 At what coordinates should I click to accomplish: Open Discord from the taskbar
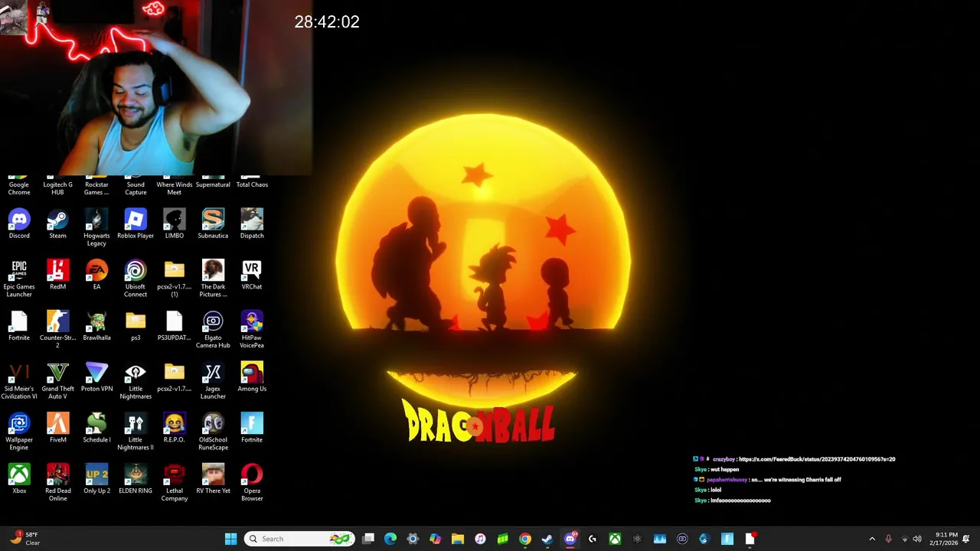570,539
